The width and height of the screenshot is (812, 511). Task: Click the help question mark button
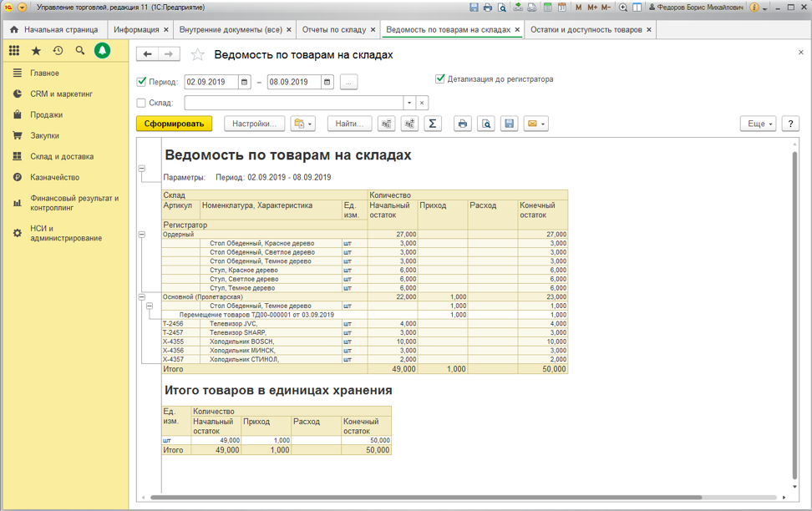(x=790, y=124)
